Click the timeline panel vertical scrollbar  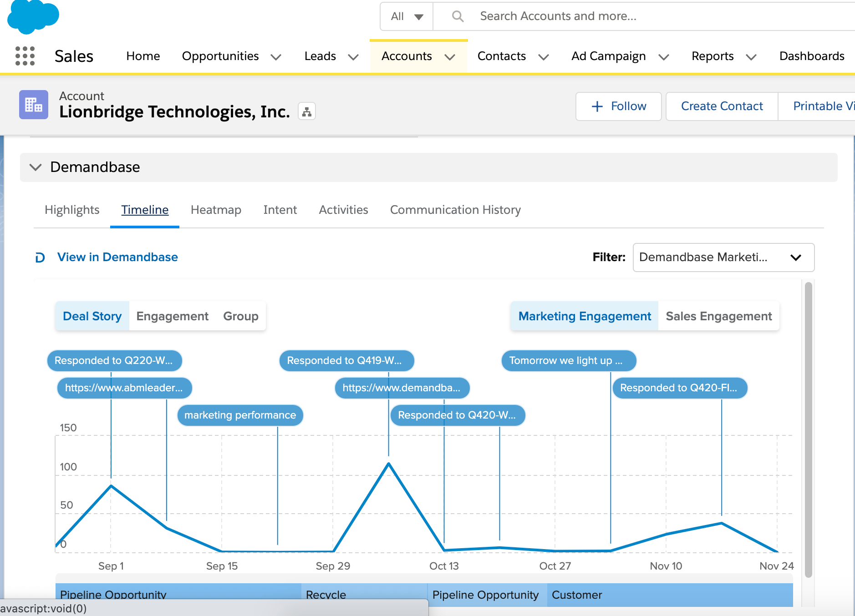coord(809,430)
